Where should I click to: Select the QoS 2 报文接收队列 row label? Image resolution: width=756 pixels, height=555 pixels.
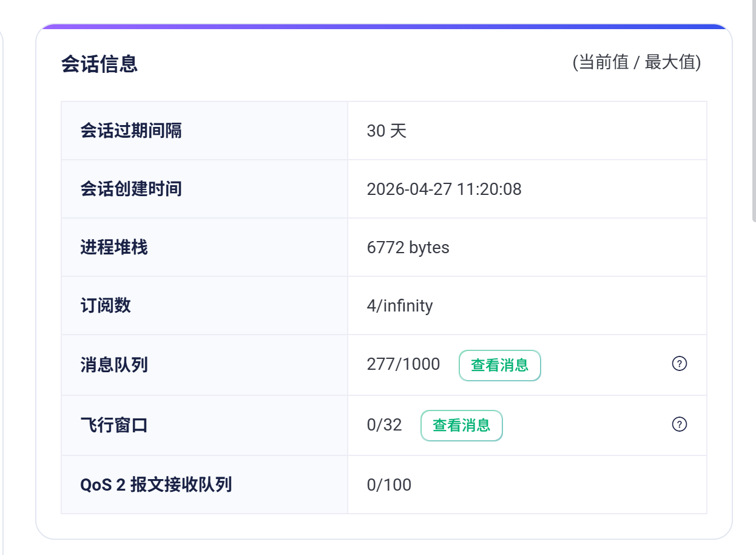pos(156,485)
